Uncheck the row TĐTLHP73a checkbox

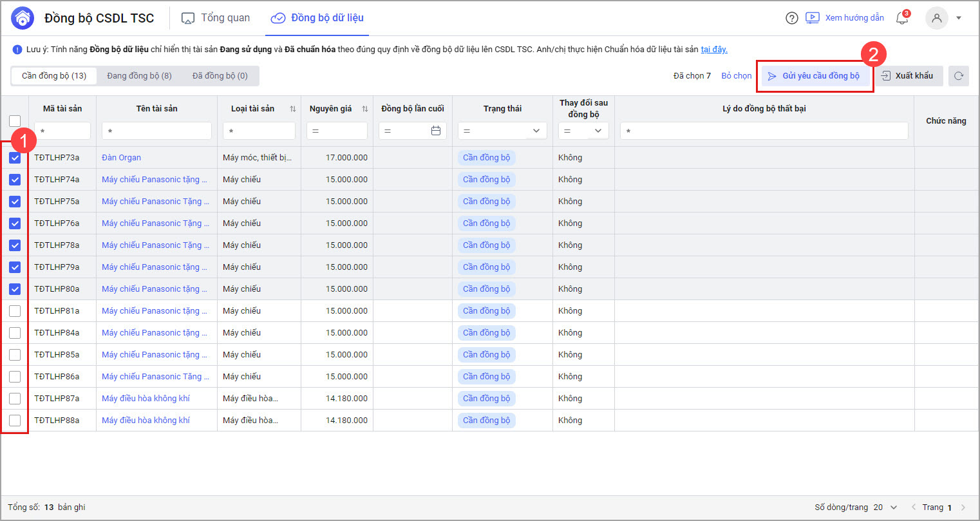15,158
